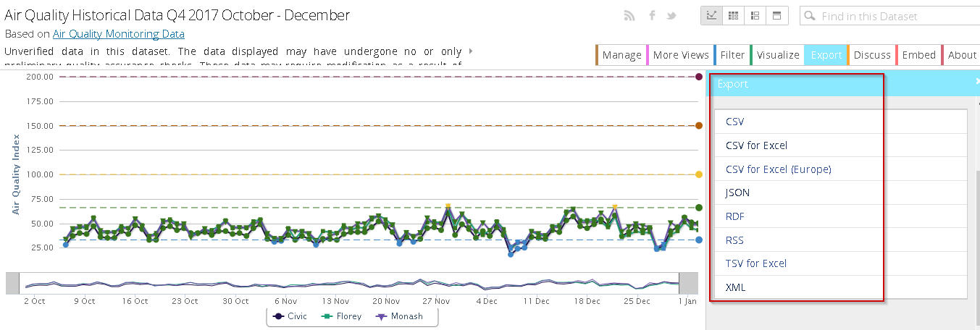Share dataset via Facebook icon

click(652, 16)
